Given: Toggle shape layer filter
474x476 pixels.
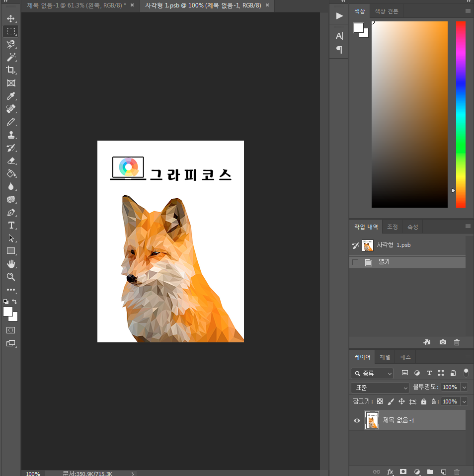Looking at the screenshot, I should click(441, 373).
